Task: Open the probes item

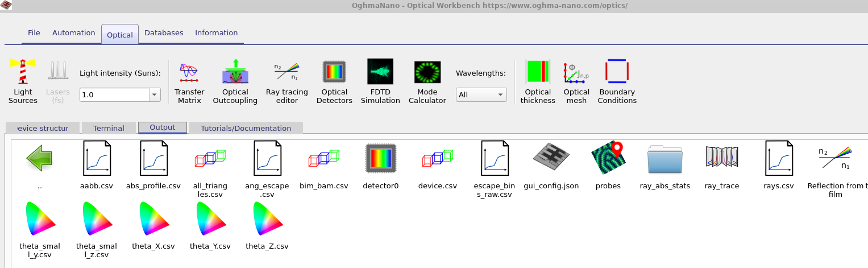Action: pos(608,165)
